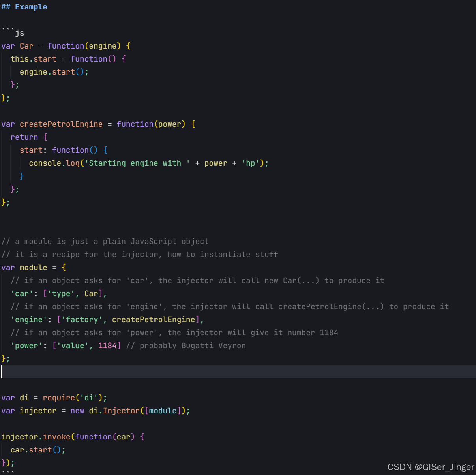Place cursor on "var Car = function(engine) {" line

[66, 46]
